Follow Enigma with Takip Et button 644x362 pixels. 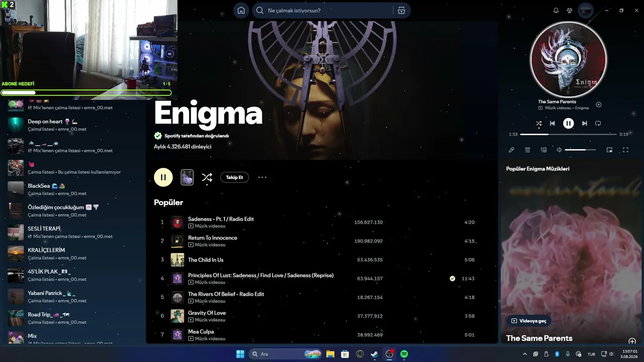click(x=234, y=177)
